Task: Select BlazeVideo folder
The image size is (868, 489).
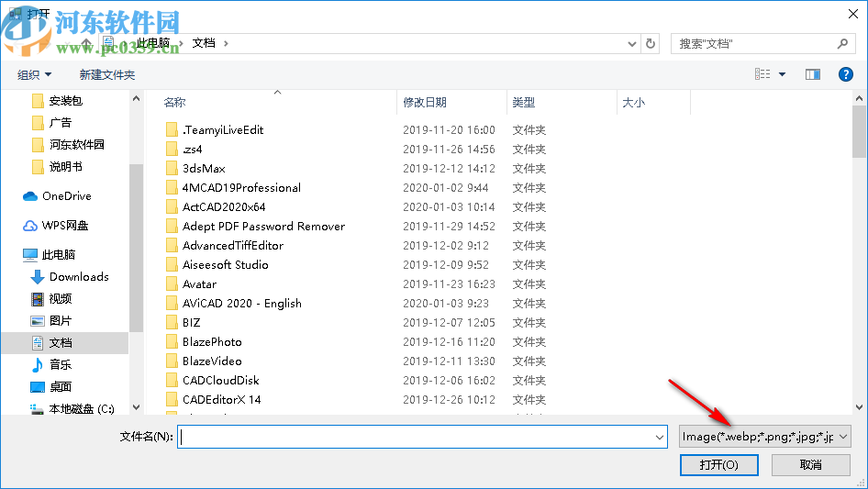Action: tap(212, 361)
